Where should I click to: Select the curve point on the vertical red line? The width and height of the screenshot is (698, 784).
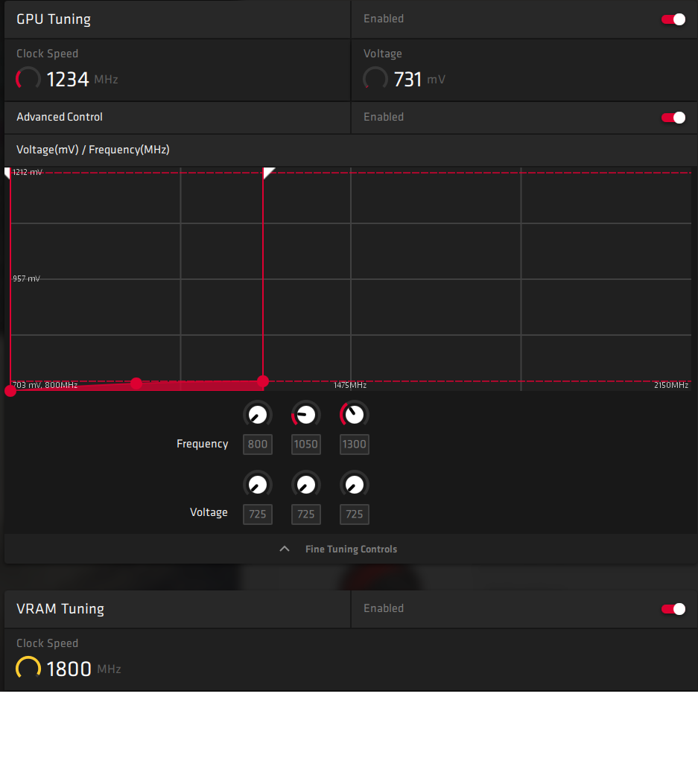[x=263, y=381]
